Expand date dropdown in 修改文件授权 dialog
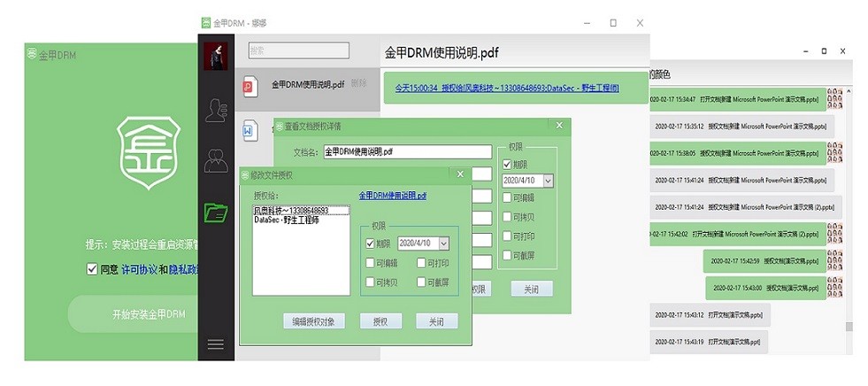This screenshot has width=868, height=386. pos(443,243)
